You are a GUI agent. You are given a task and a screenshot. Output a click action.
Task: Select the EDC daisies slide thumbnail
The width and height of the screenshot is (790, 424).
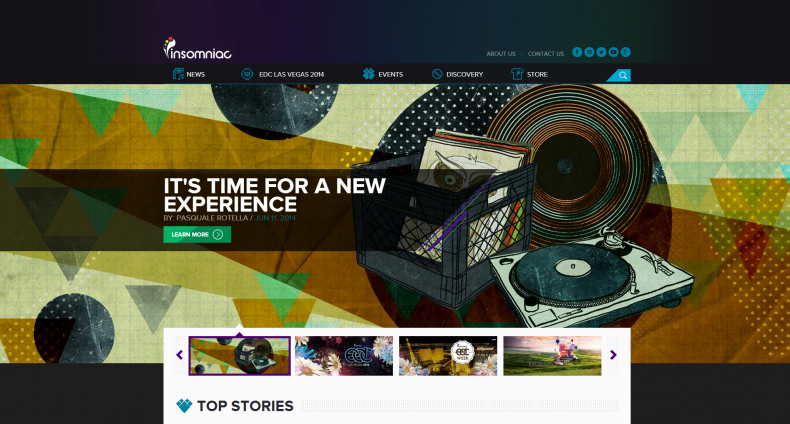344,356
